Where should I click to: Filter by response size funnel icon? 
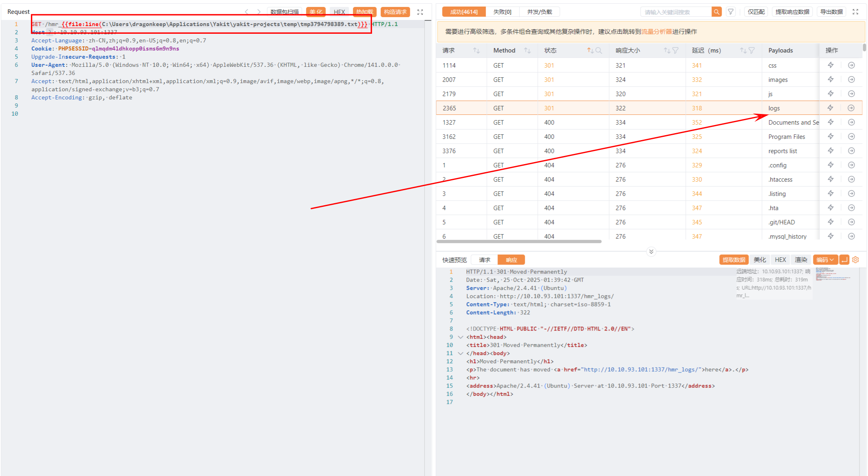point(675,50)
